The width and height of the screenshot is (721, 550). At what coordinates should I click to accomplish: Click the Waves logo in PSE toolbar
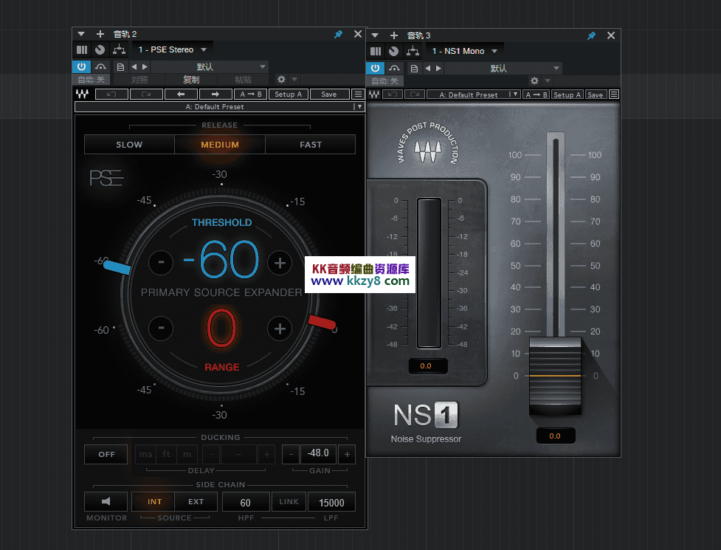(x=82, y=94)
